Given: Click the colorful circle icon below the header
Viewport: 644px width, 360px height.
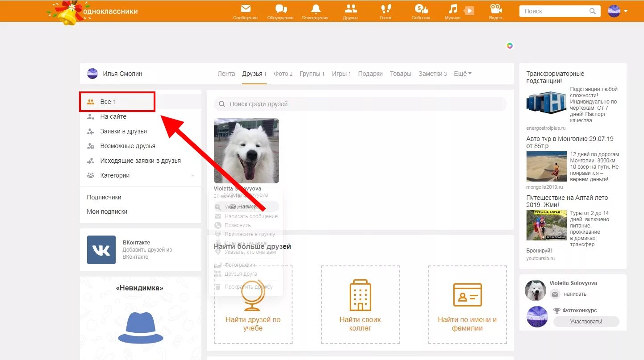Looking at the screenshot, I should (x=510, y=46).
